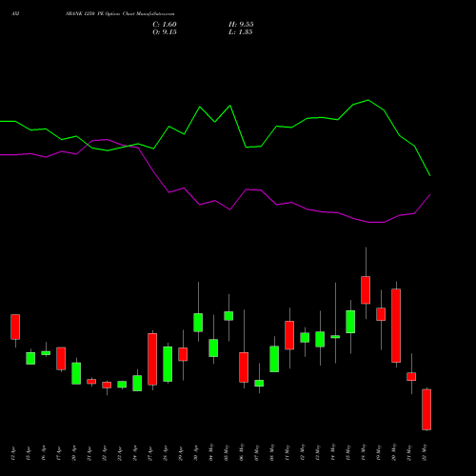Screen dimensions: 476x476
Task: Click the 30 Apr date label
Action: (196, 452)
